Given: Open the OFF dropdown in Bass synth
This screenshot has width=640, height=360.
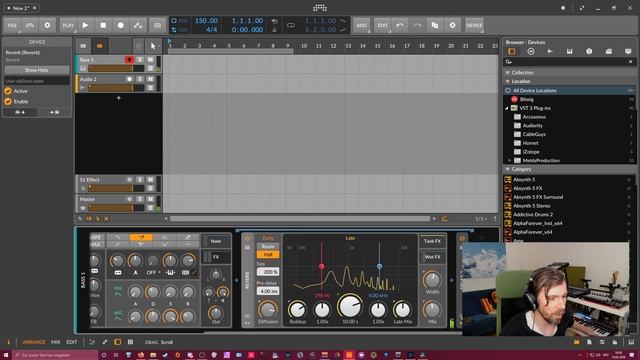Looking at the screenshot, I should pyautogui.click(x=153, y=272).
